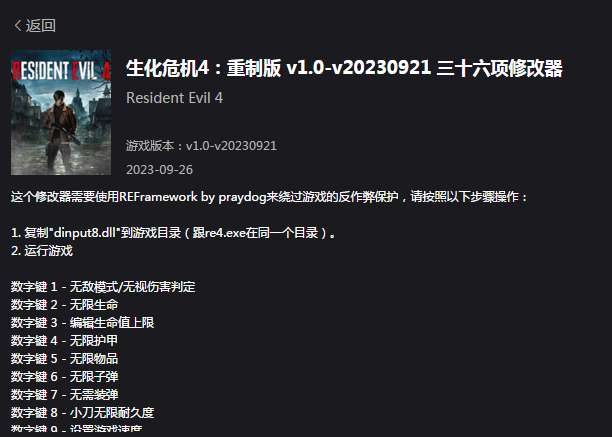Click step 2 运行游戏 line
Image resolution: width=612 pixels, height=437 pixels.
click(42, 251)
